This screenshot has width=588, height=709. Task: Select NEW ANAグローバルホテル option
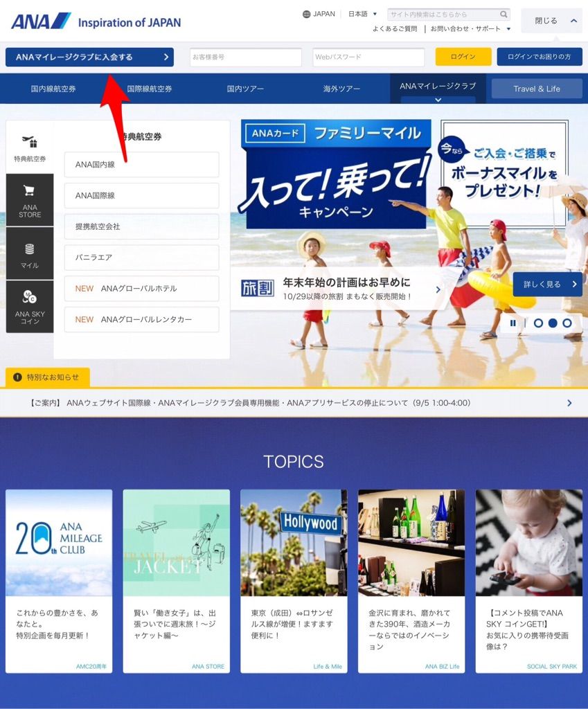click(x=141, y=289)
